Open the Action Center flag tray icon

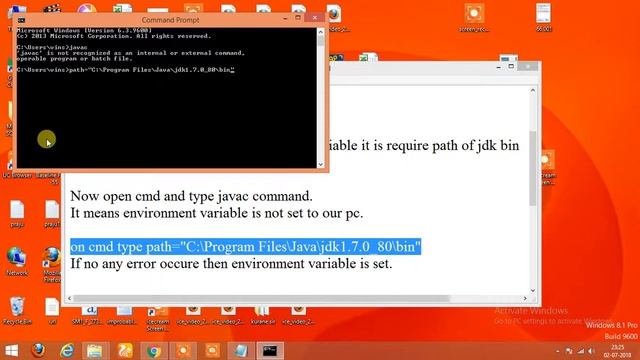pyautogui.click(x=569, y=351)
